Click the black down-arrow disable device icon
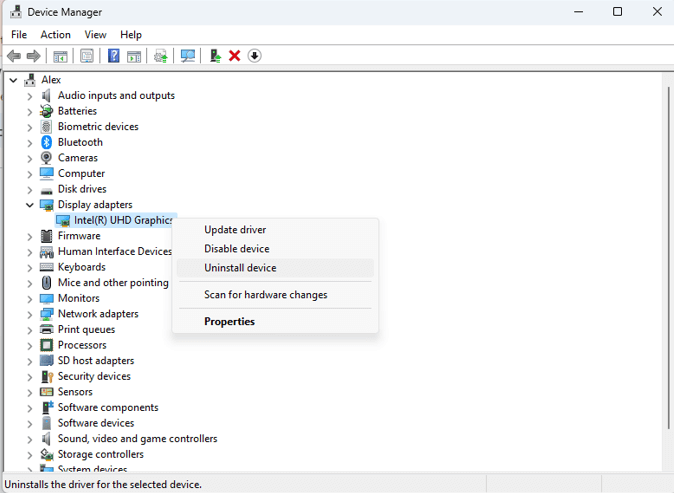 pos(254,56)
